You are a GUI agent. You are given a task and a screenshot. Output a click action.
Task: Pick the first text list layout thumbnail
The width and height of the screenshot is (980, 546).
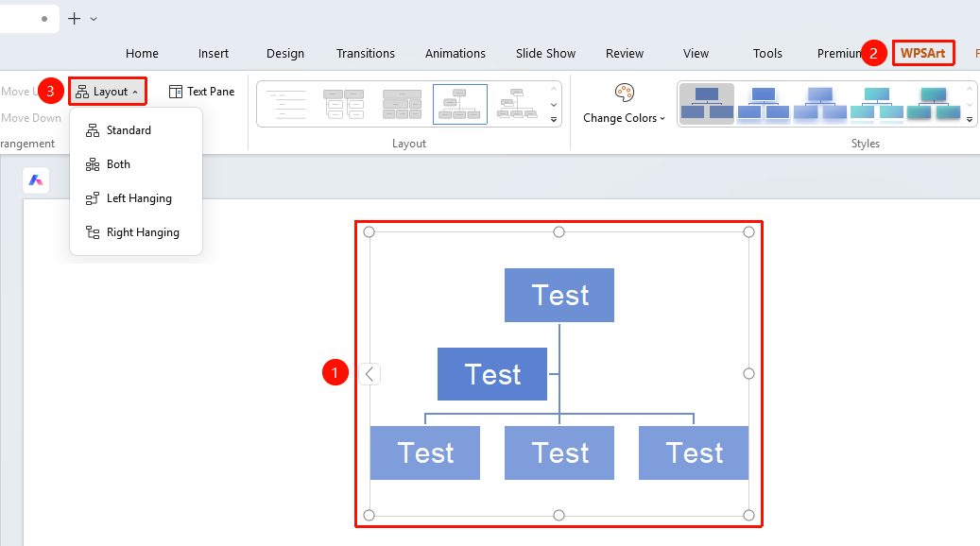click(x=287, y=104)
